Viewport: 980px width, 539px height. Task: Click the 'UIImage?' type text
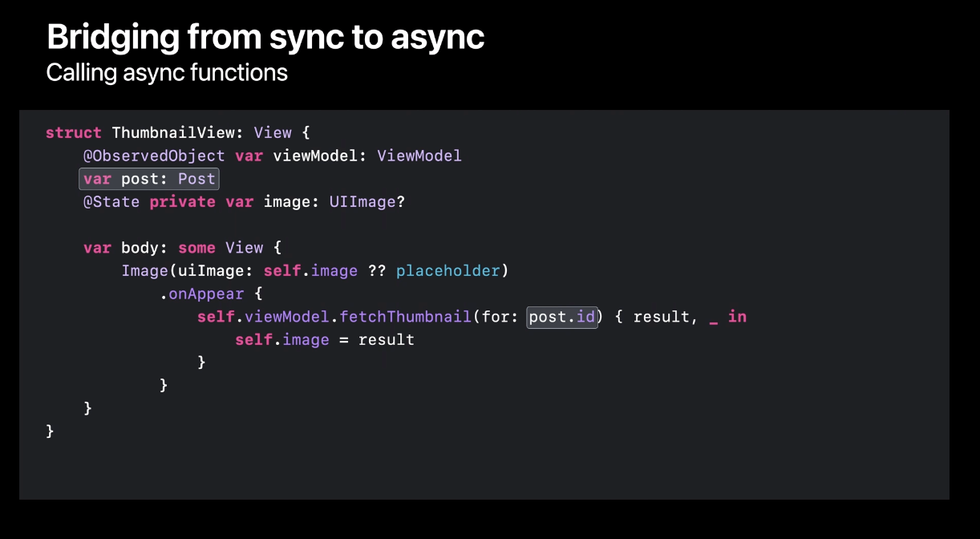pyautogui.click(x=367, y=202)
